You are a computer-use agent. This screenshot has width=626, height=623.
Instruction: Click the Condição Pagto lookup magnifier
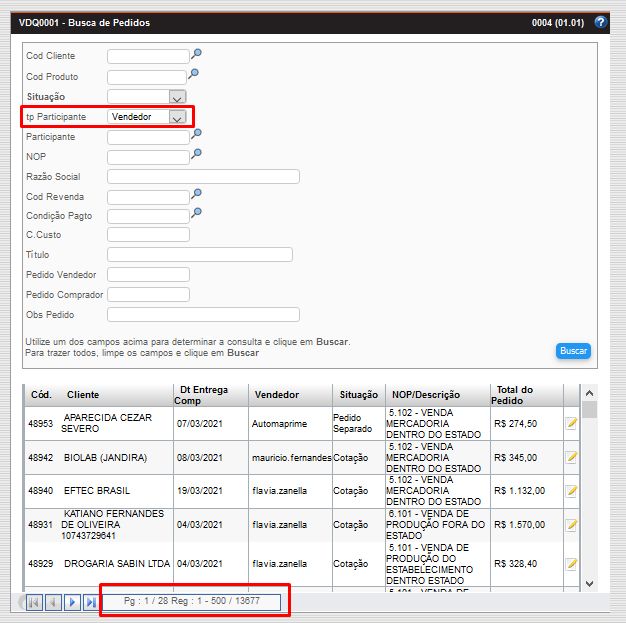click(x=197, y=213)
